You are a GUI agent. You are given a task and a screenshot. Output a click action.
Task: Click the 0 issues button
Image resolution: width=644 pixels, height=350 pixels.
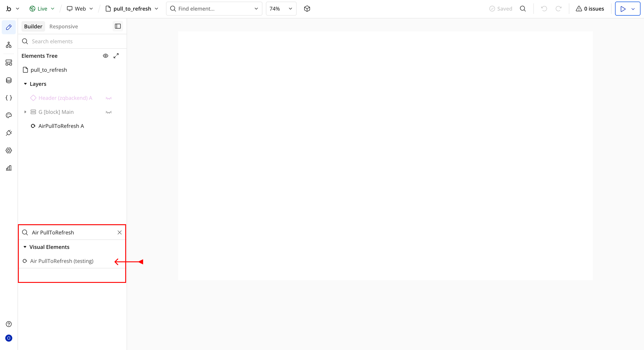(590, 9)
